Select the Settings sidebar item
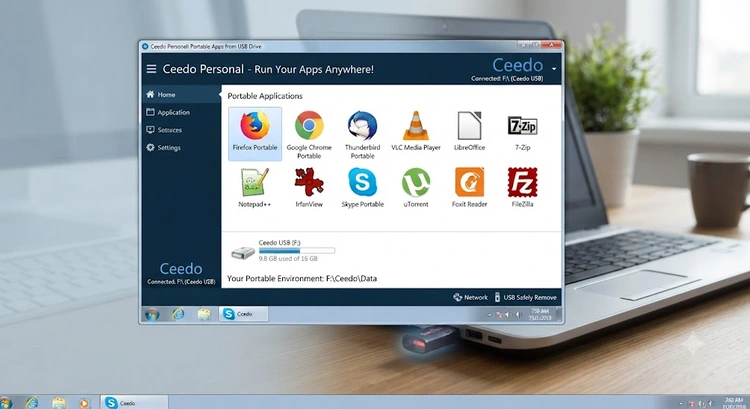The width and height of the screenshot is (750, 409). pyautogui.click(x=181, y=147)
